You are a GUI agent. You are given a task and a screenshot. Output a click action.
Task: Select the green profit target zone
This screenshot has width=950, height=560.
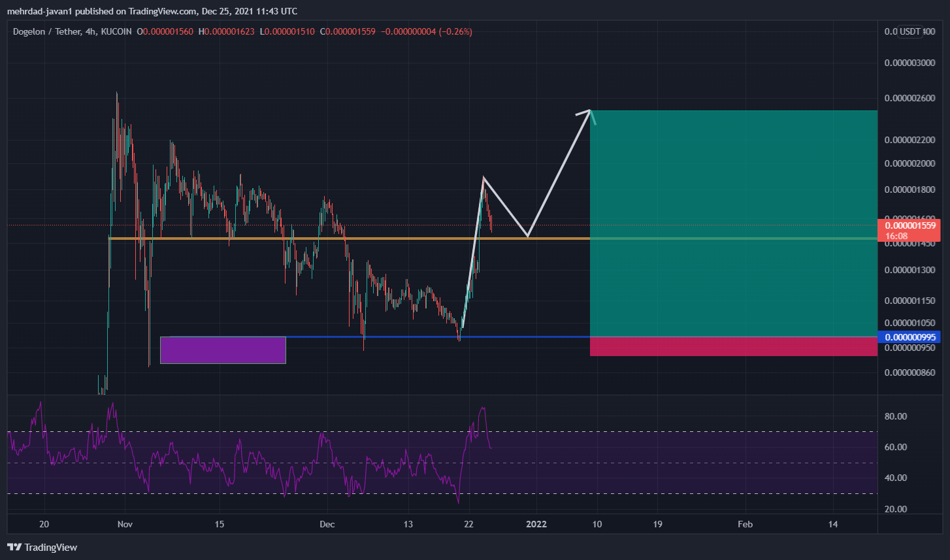[733, 223]
